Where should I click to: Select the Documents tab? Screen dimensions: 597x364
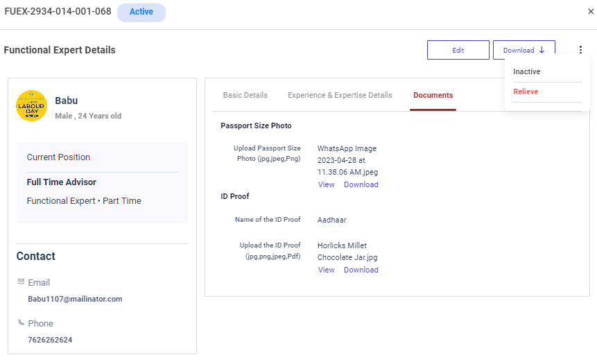pyautogui.click(x=433, y=95)
